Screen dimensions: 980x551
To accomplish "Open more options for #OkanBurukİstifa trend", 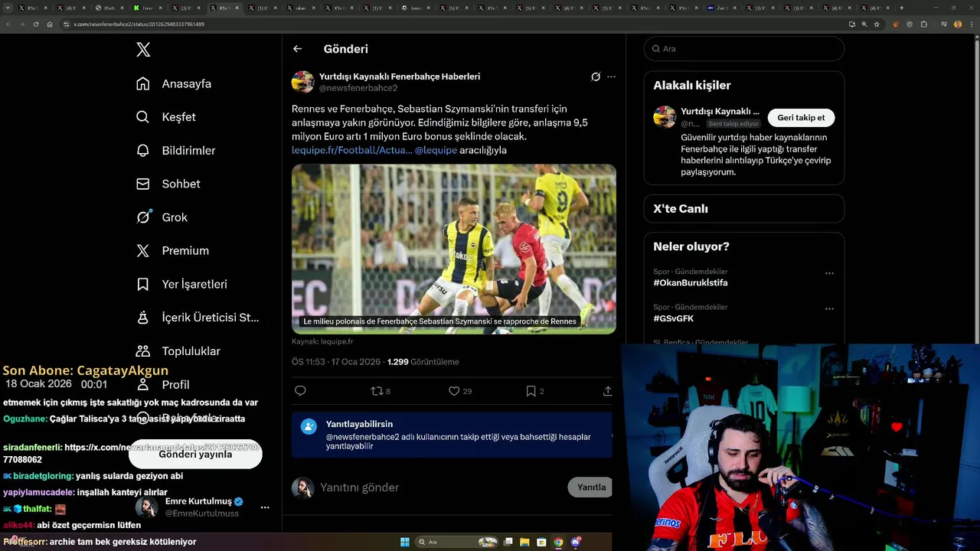I will [829, 273].
